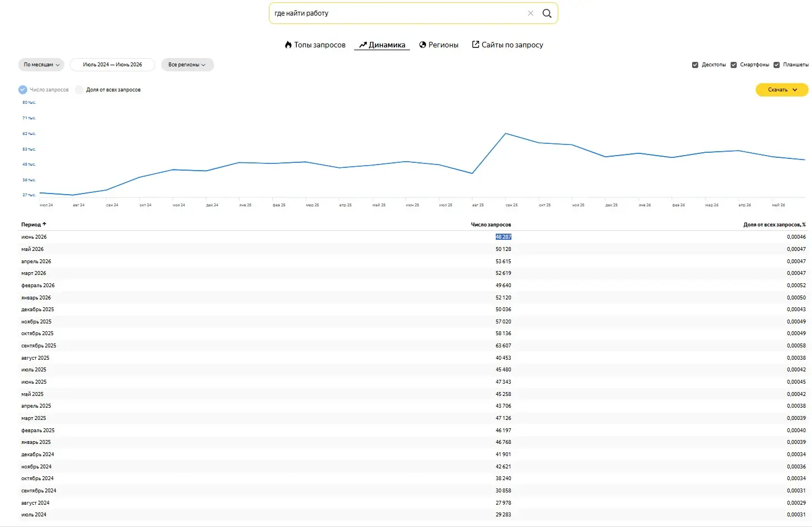Open the По месяцам dropdown
The width and height of the screenshot is (812, 527).
click(41, 65)
